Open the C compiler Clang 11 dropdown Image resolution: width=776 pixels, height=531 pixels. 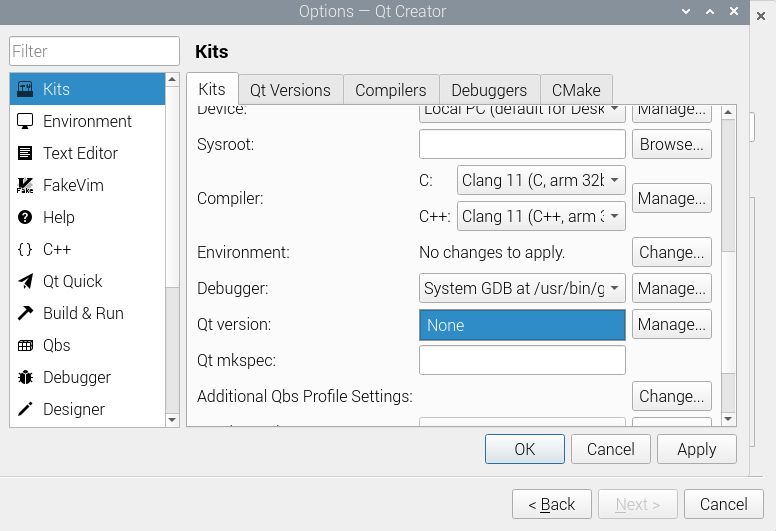(541, 180)
